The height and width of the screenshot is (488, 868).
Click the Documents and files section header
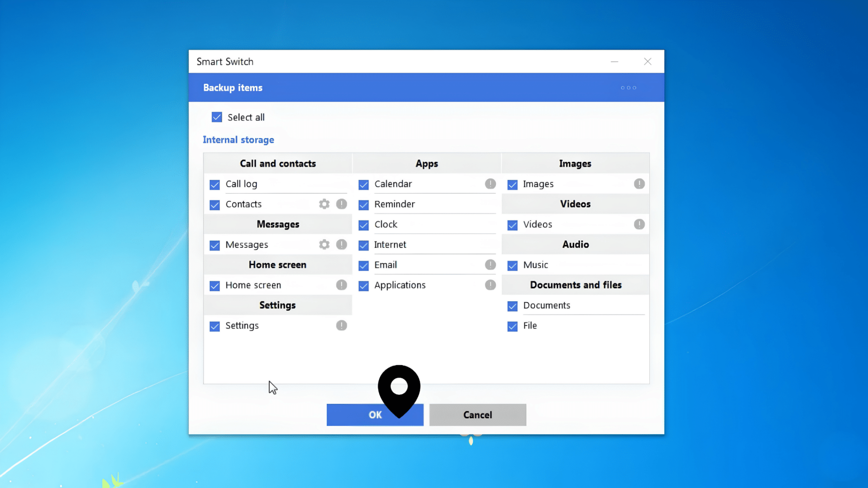tap(576, 285)
